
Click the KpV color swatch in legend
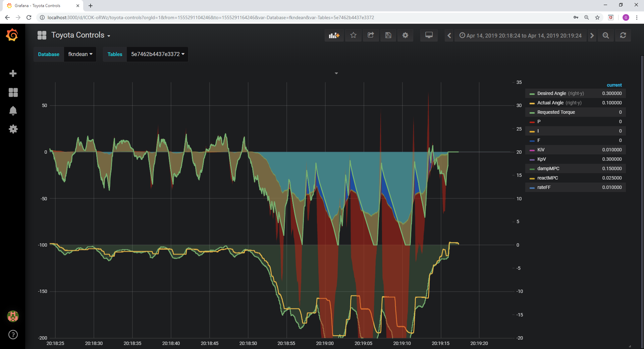pos(532,160)
